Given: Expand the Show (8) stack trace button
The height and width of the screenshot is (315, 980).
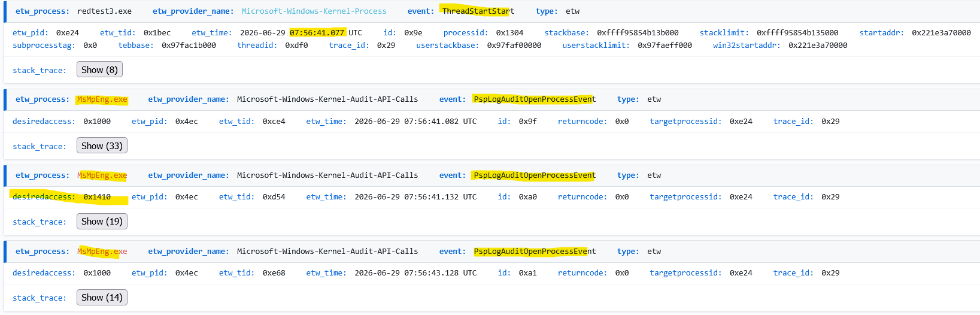Looking at the screenshot, I should [x=99, y=69].
